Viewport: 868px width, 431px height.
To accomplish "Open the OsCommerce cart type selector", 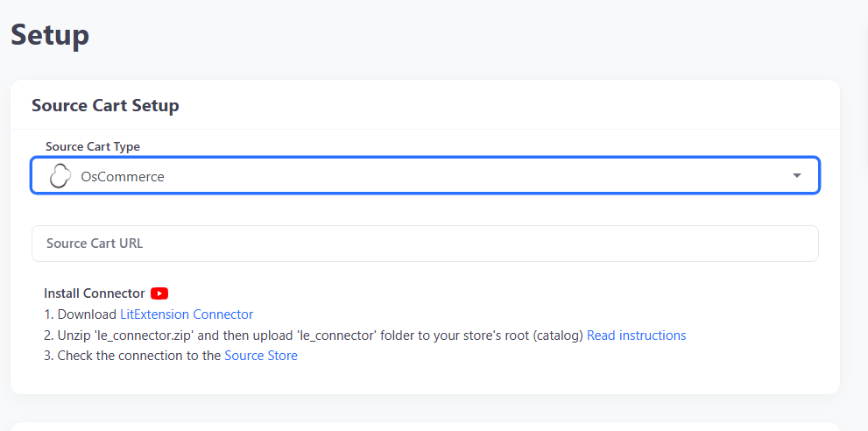I will 425,175.
